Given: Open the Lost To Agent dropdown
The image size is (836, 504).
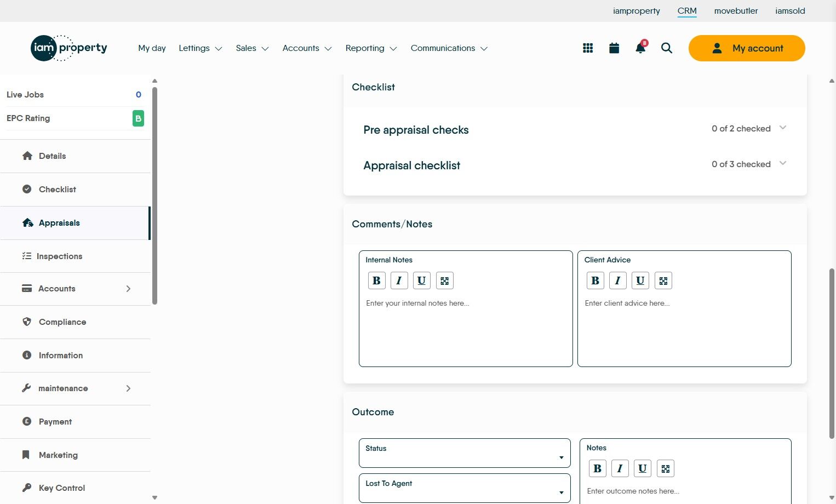Looking at the screenshot, I should click(x=465, y=488).
